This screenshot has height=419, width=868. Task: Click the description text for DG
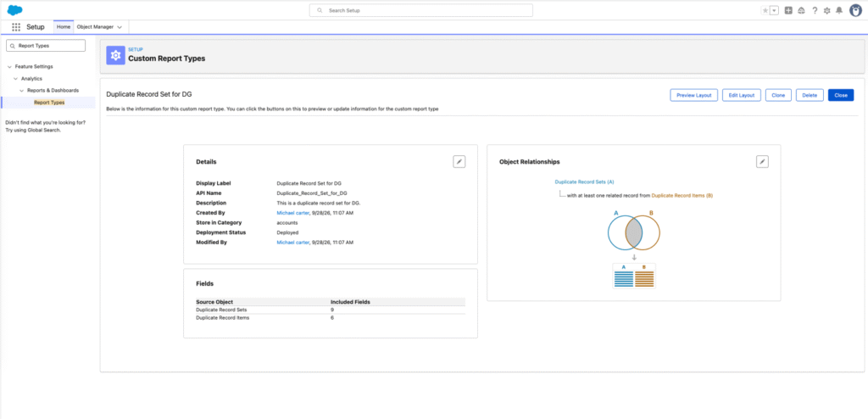coord(319,203)
